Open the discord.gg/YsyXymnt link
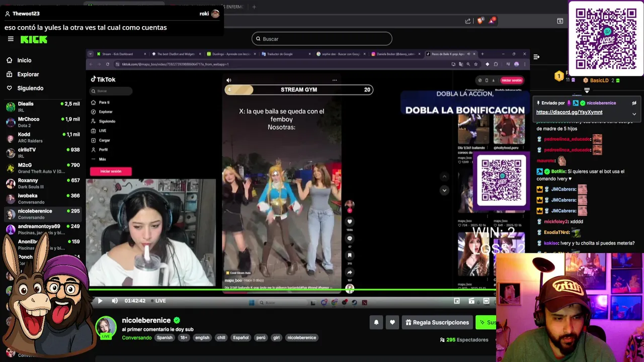Screen dimensions: 644x362 569,113
